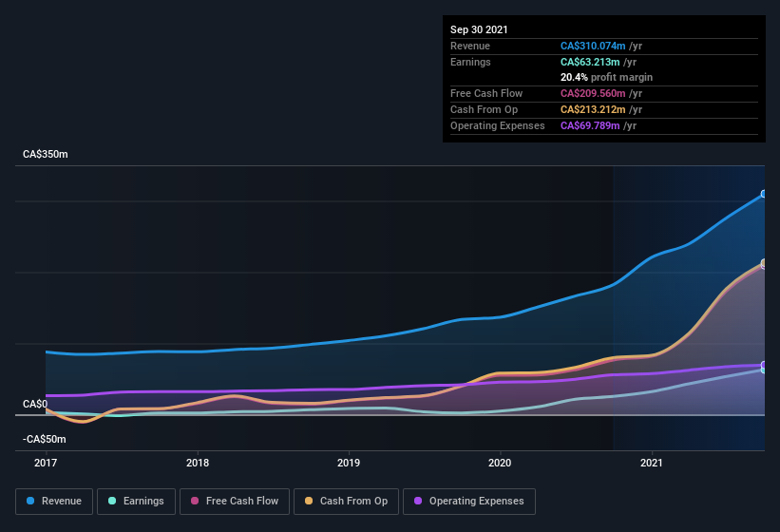This screenshot has height=532, width=780.
Task: Click the 2021 x-axis label
Action: click(652, 463)
